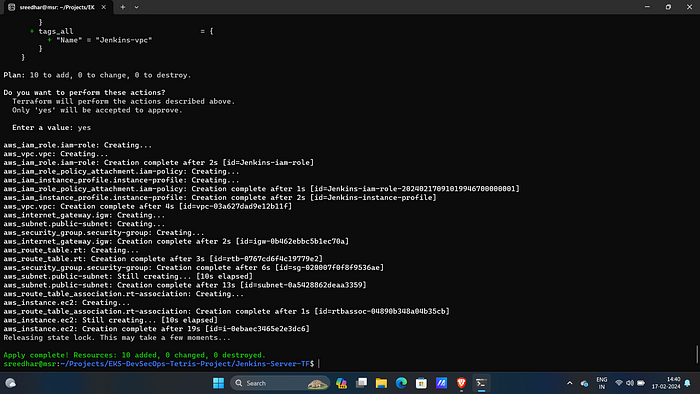Open Wi-Fi network settings

coord(619,383)
